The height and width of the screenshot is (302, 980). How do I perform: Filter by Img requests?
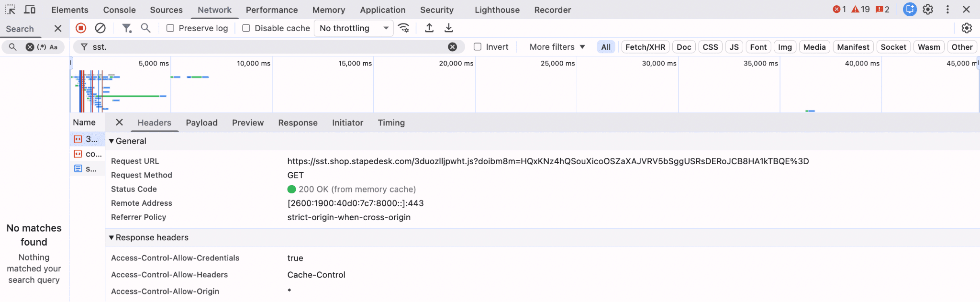(785, 47)
